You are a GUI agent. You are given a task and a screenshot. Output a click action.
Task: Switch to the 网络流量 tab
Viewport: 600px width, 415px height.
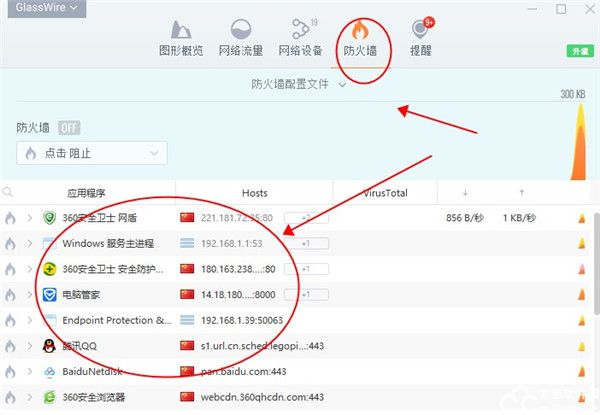click(241, 38)
